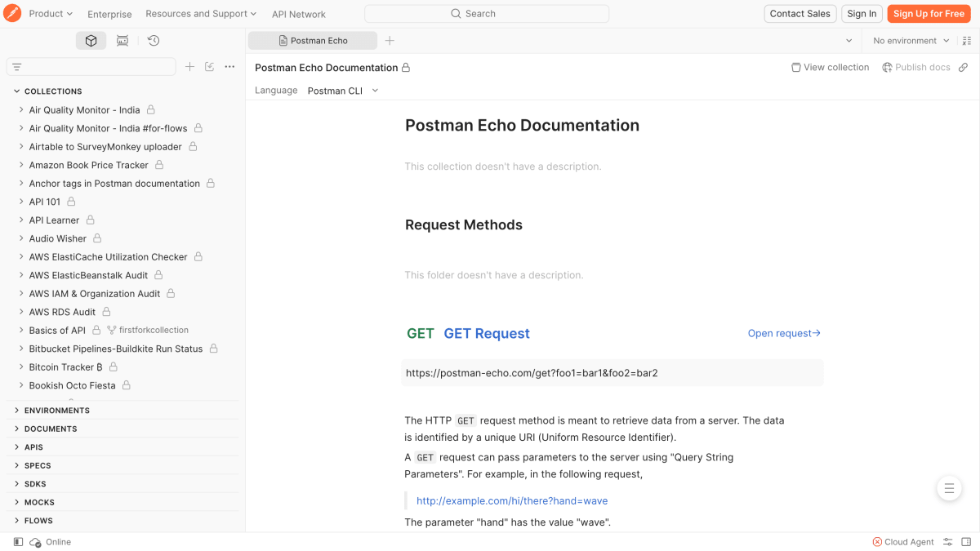This screenshot has height=551, width=980.
Task: Click the Publish docs button
Action: click(x=916, y=68)
